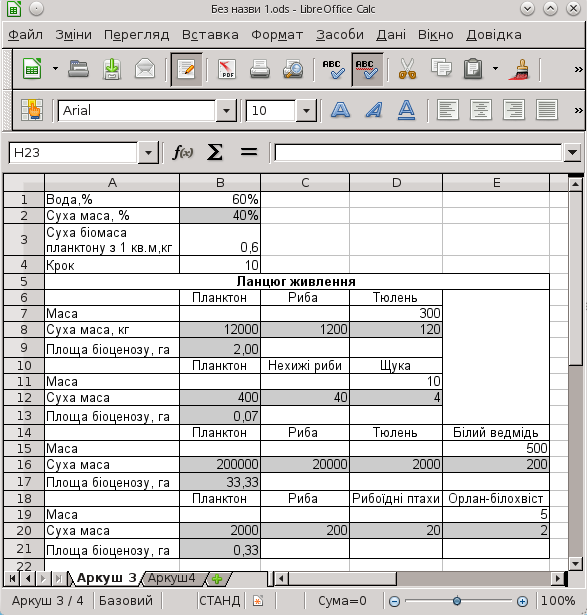This screenshot has width=587, height=615.
Task: Click the zoom in plus button
Action: [x=522, y=601]
